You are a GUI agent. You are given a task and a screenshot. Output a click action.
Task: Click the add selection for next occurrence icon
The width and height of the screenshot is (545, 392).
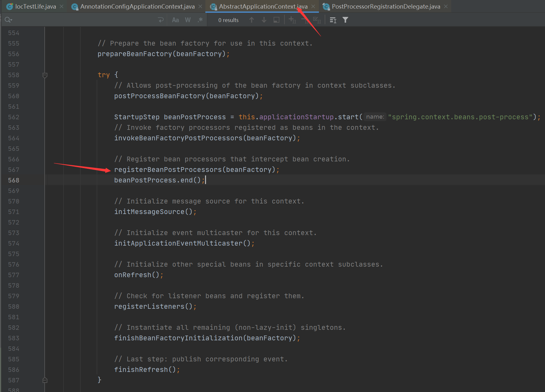tap(292, 20)
